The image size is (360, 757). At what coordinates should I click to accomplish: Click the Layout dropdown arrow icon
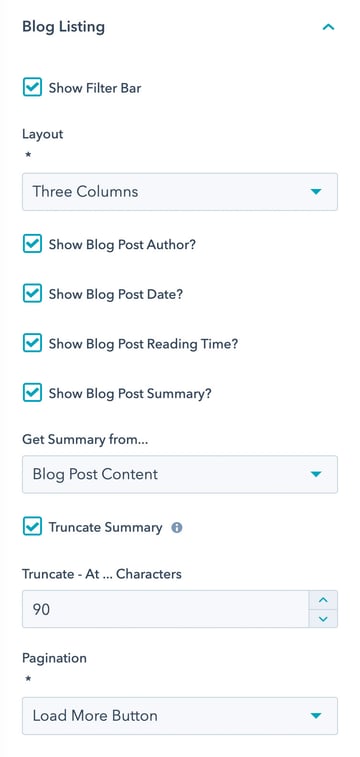coord(316,192)
